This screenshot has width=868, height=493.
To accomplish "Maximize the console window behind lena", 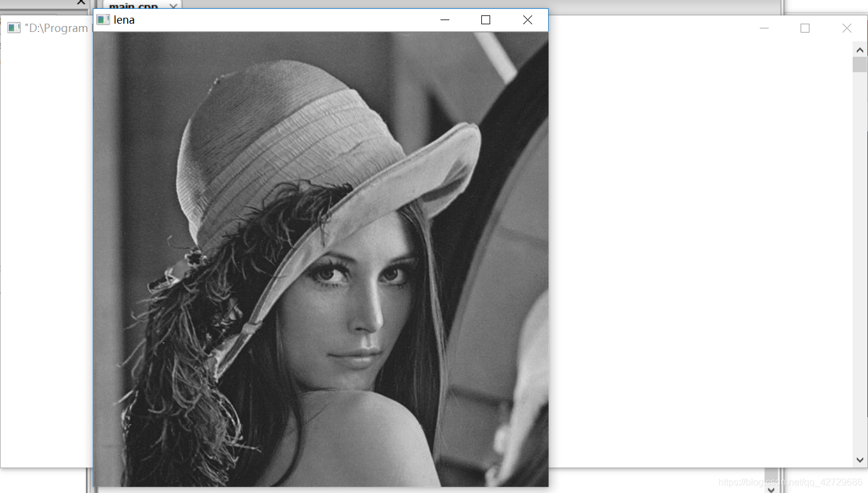I will point(805,28).
